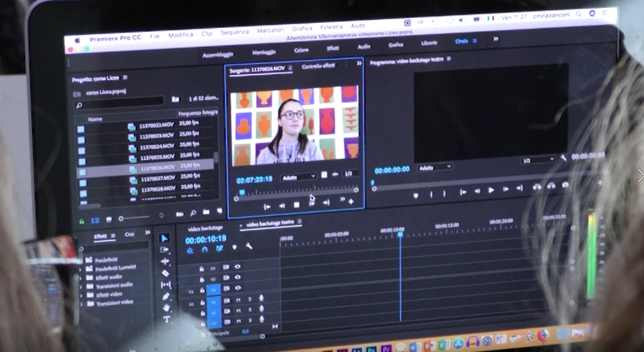Screen dimensions: 644x352
Task: Add a marker in the timeline panel
Action: [234, 247]
